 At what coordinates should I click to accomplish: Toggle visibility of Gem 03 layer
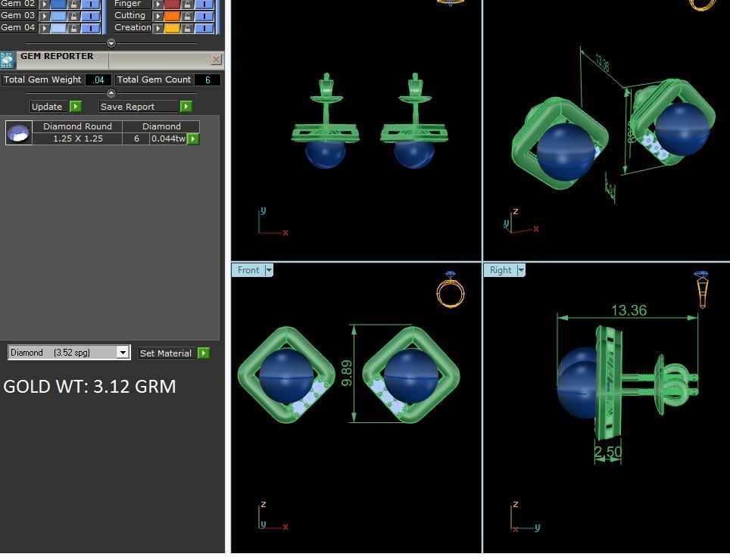coord(91,16)
